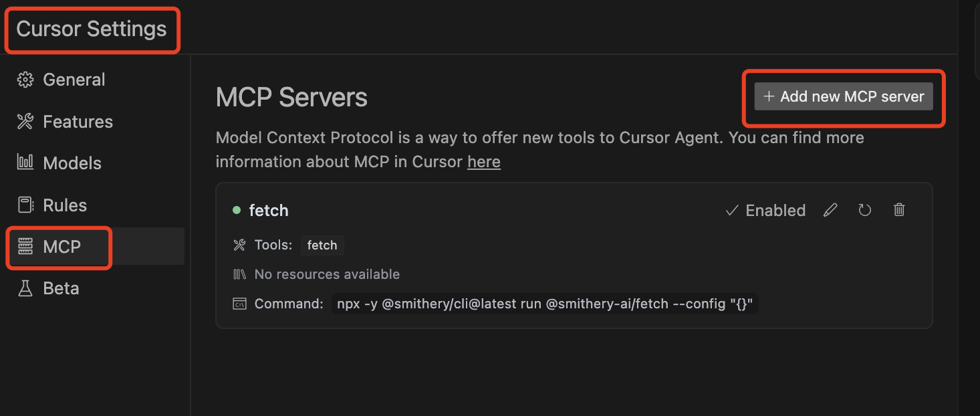Open the 'here' MCP information link
Viewport: 980px width, 416px height.
click(484, 162)
